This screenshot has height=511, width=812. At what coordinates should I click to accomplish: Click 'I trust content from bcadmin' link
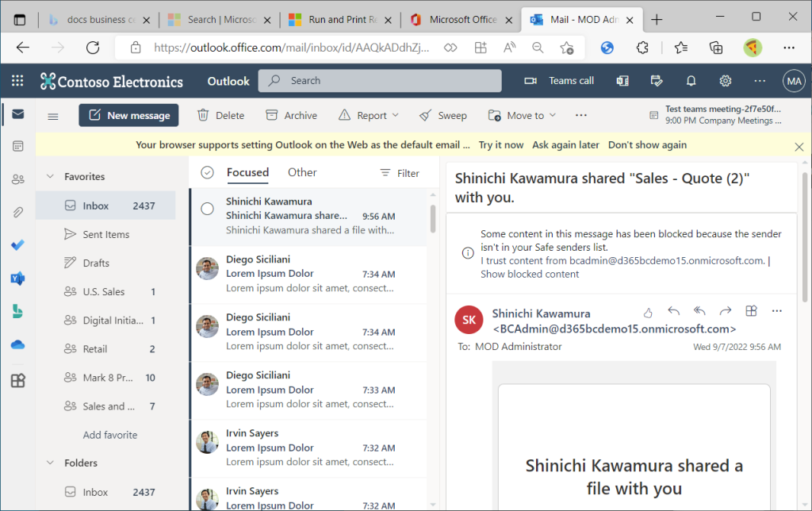pyautogui.click(x=622, y=261)
